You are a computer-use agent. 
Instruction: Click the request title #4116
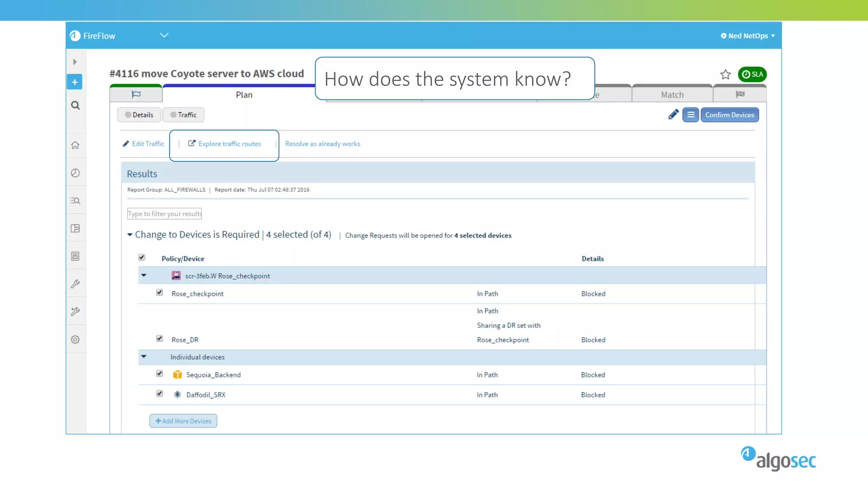(207, 74)
